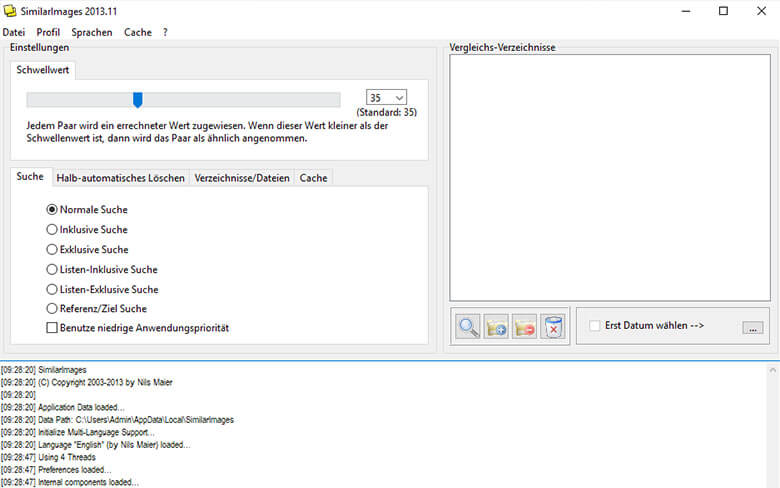The image size is (780, 488).
Task: Open the Datei menu
Action: (x=14, y=32)
